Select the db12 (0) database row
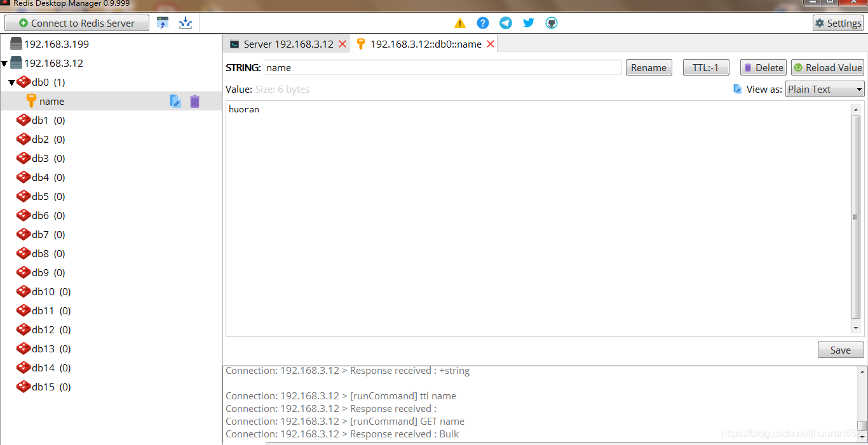This screenshot has width=868, height=445. click(111, 329)
